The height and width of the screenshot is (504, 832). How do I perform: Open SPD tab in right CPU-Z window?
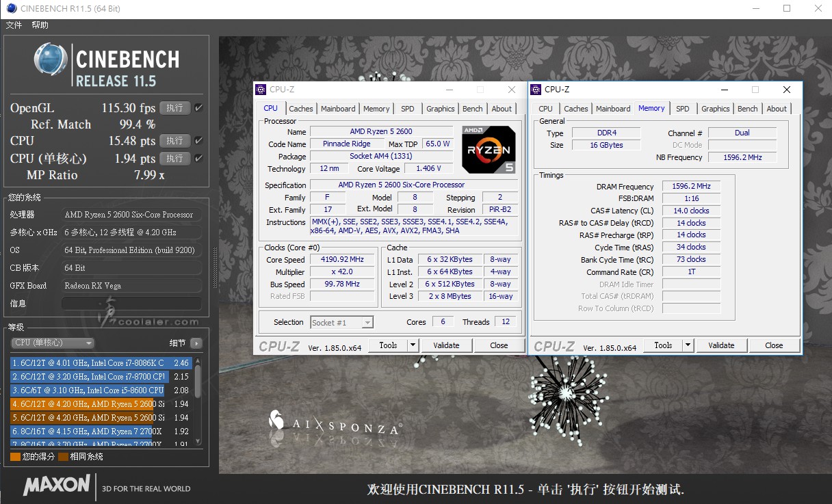(x=683, y=109)
